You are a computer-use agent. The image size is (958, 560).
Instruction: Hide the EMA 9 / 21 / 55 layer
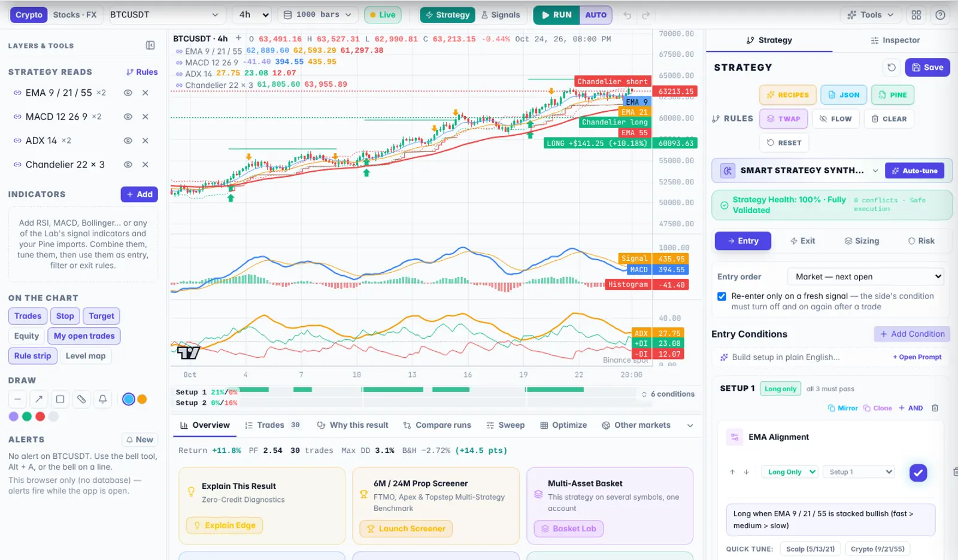[128, 93]
